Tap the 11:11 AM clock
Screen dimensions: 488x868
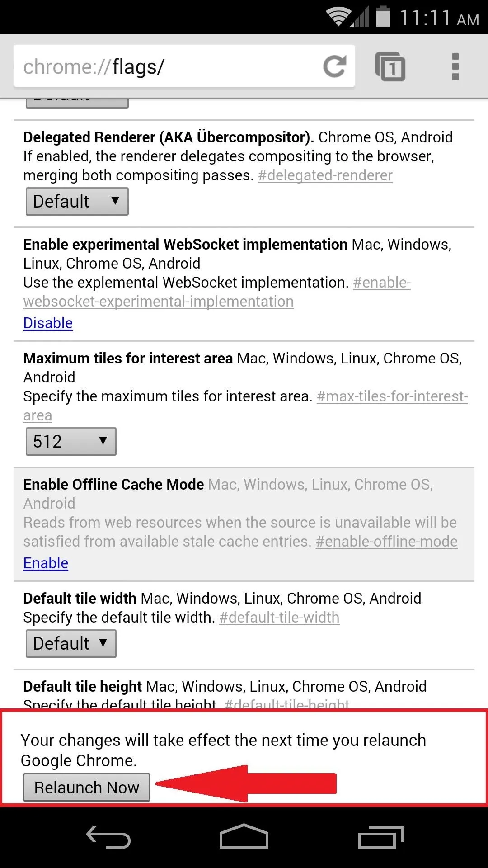click(x=439, y=18)
